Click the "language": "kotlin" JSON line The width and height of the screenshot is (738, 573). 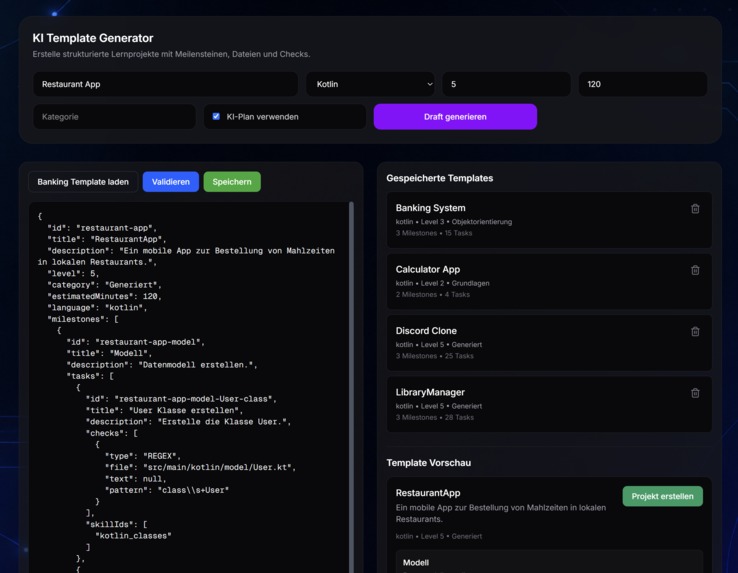[x=97, y=307]
